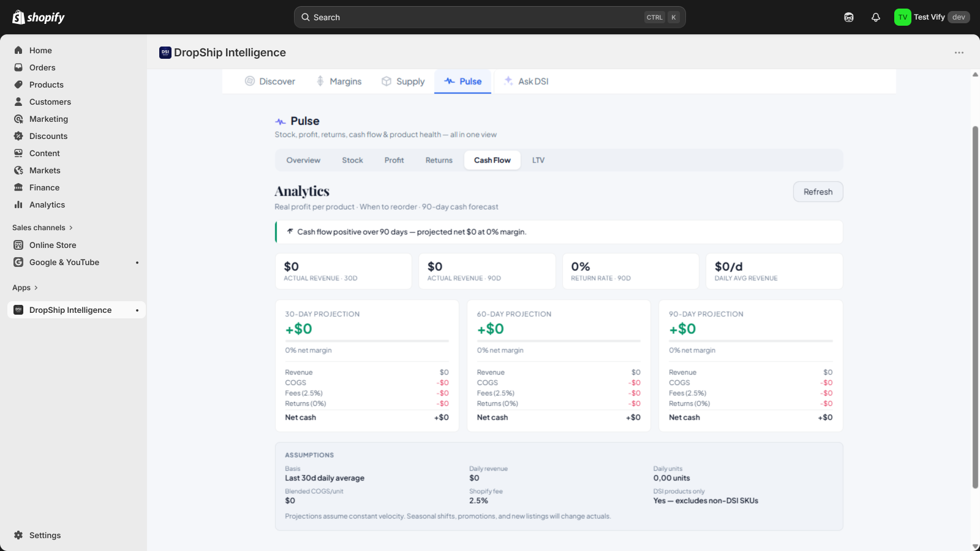Click the Customers person icon

[18, 102]
